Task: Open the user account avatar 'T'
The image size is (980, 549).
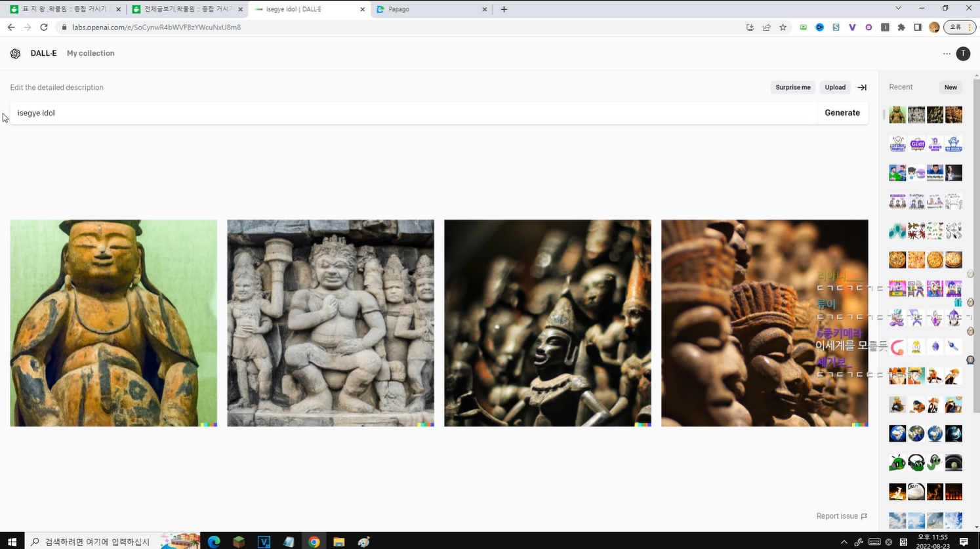Action: [x=963, y=54]
